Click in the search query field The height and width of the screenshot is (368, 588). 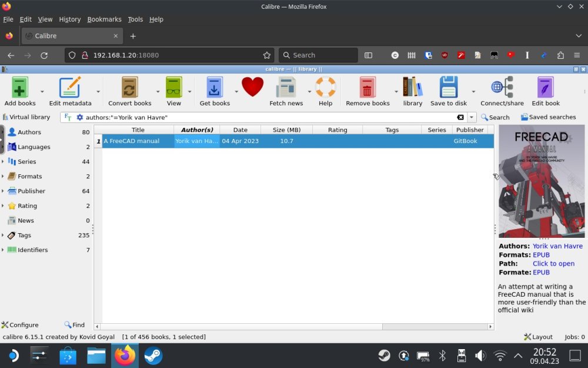click(x=270, y=117)
